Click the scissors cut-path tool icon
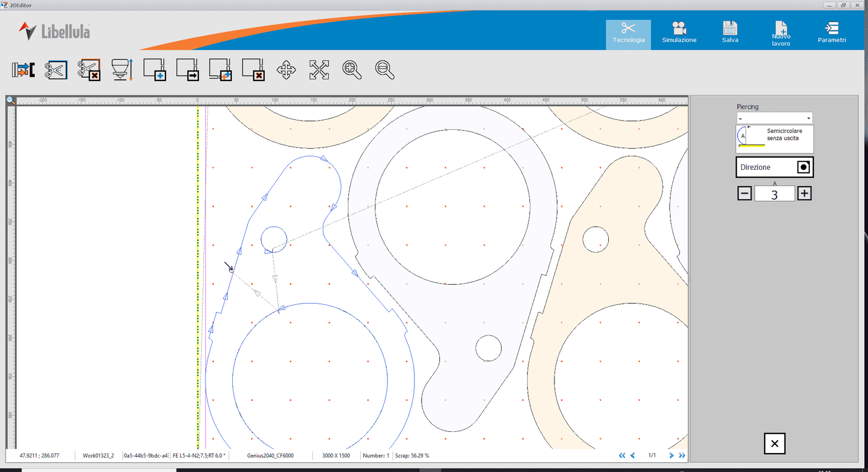The image size is (868, 472). pyautogui.click(x=56, y=70)
